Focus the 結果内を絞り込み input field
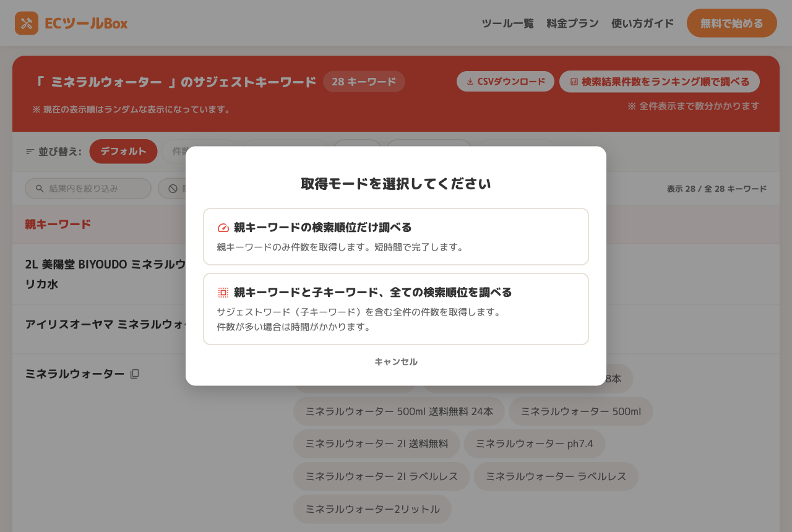Screen dimensions: 792x532 point(88,189)
